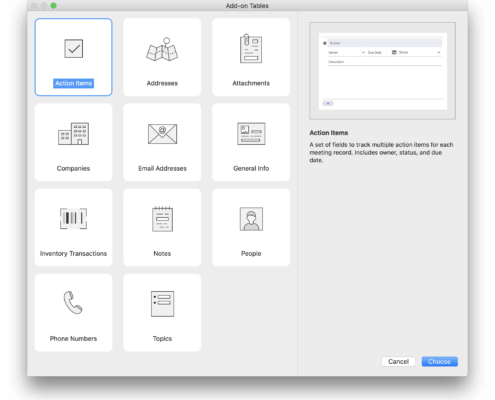Click the Action Items heading in details pane
Viewport: 495px width, 400px height.
click(329, 133)
